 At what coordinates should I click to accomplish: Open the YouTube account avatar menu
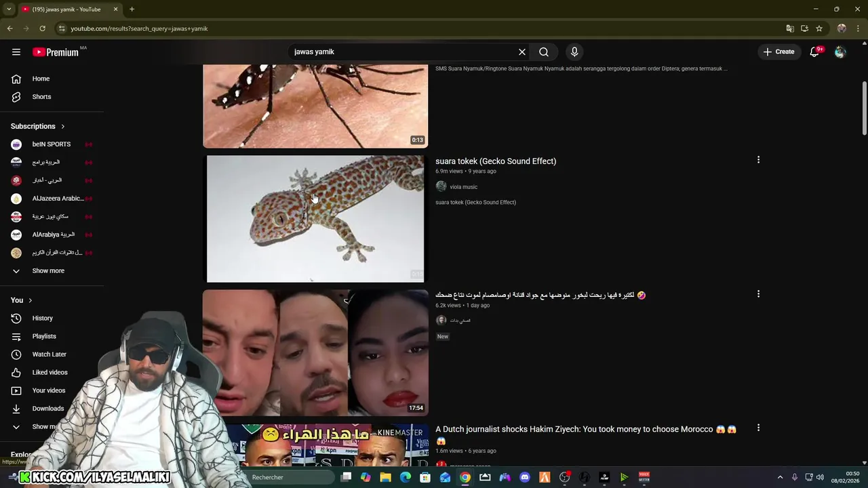point(840,52)
